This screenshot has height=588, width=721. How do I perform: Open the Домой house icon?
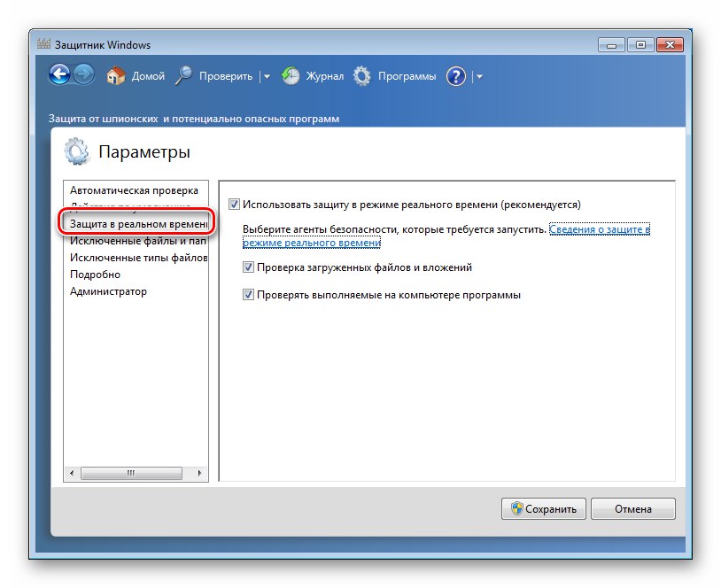point(116,76)
